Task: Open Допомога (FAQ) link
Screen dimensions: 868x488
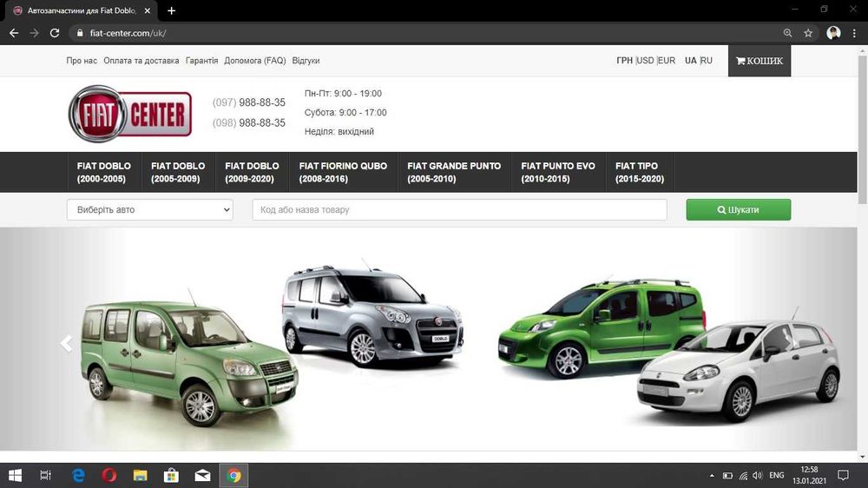Action: (254, 61)
